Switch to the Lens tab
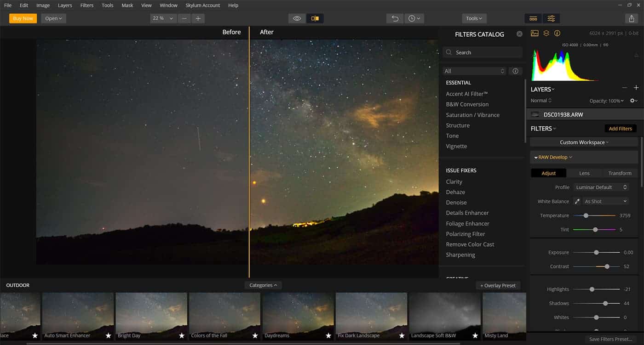This screenshot has width=644, height=345. coord(584,173)
